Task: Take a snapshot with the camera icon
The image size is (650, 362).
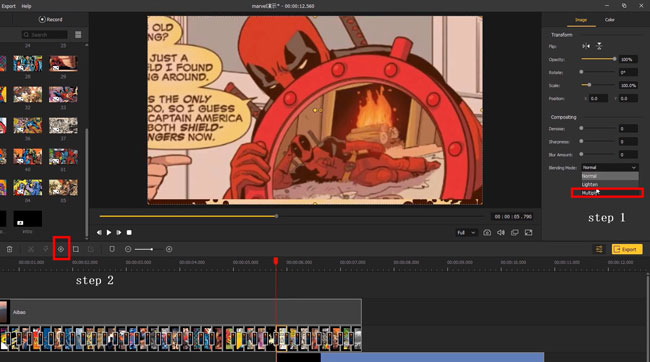Action: coord(487,233)
